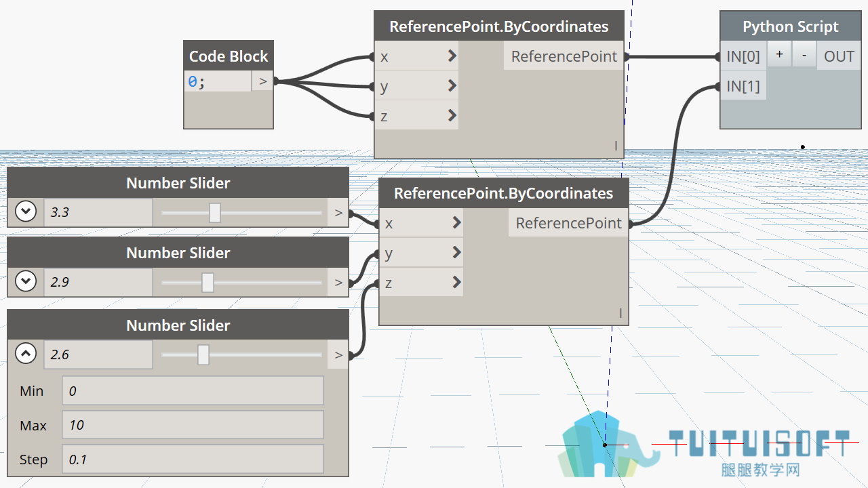Image resolution: width=868 pixels, height=488 pixels.
Task: Select the title of the 2.6 Number Slider
Action: 178,325
